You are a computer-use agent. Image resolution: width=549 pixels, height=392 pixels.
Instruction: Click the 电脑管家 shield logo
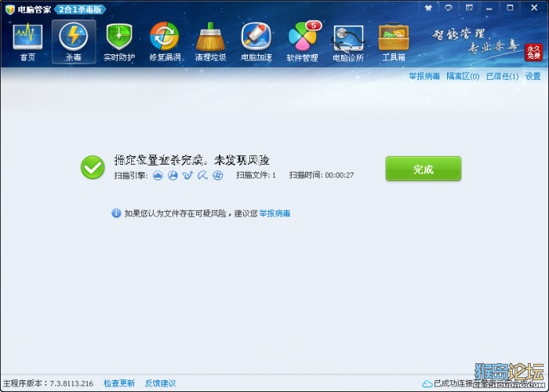click(9, 9)
